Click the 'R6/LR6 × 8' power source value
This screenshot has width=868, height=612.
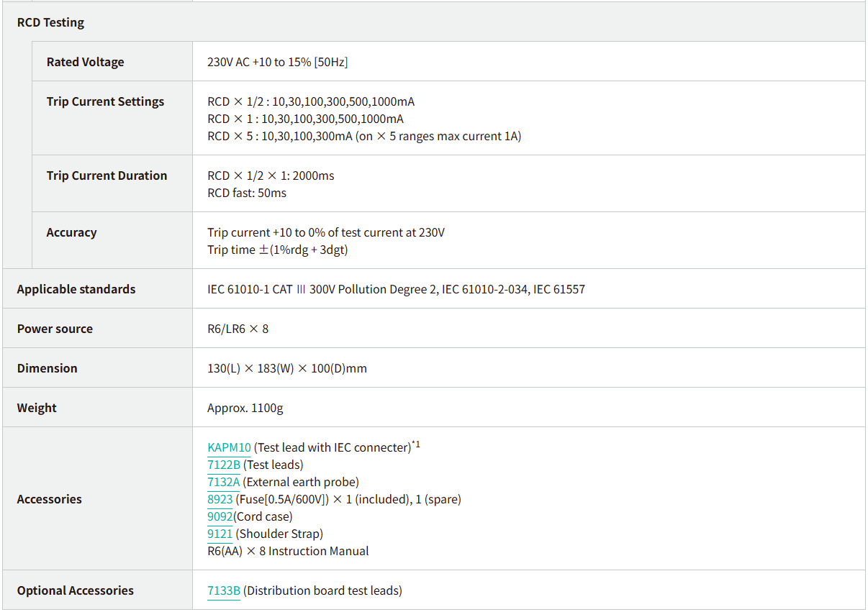(x=238, y=329)
